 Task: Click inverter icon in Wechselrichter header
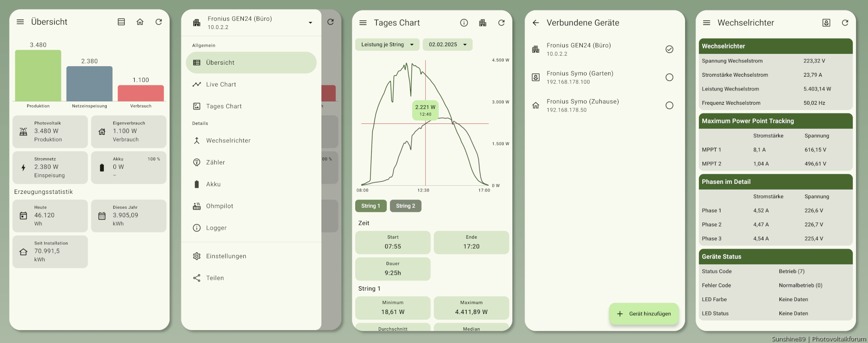coord(826,23)
